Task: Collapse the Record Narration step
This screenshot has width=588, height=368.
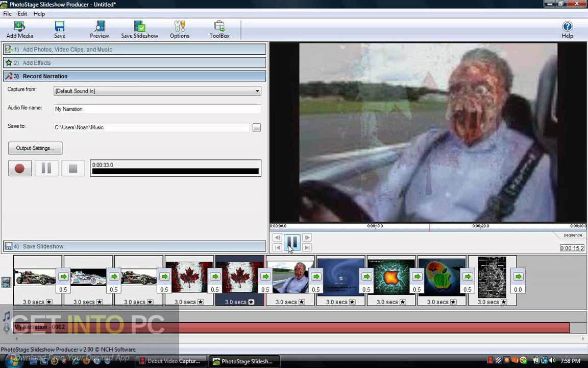Action: point(135,76)
